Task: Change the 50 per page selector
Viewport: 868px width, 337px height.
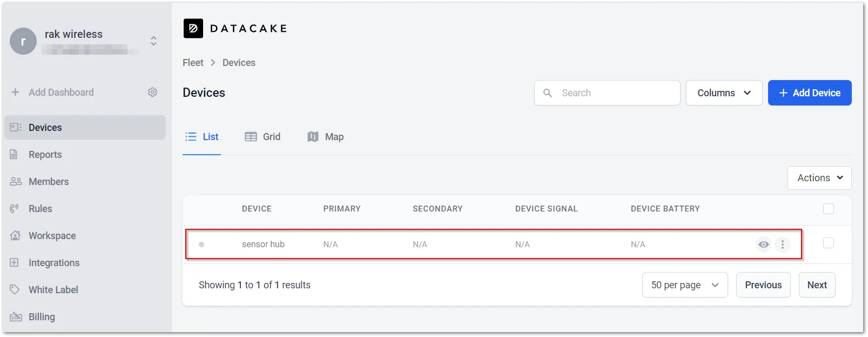Action: (x=685, y=285)
